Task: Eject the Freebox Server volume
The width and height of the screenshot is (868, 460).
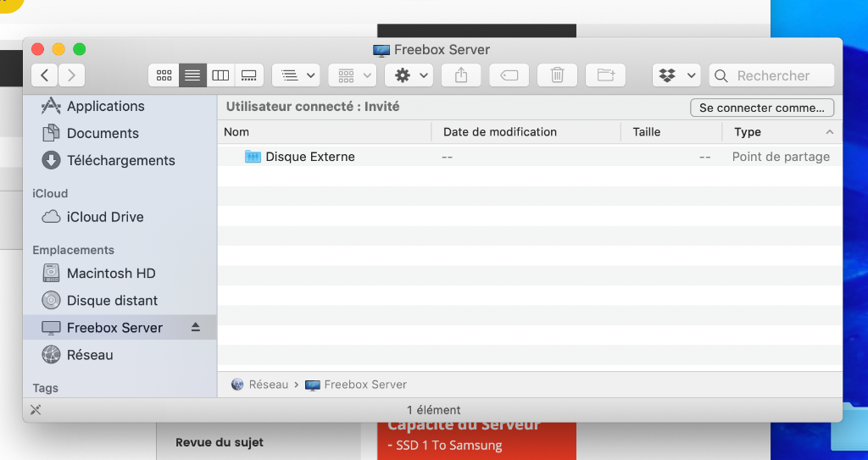Action: pyautogui.click(x=196, y=327)
